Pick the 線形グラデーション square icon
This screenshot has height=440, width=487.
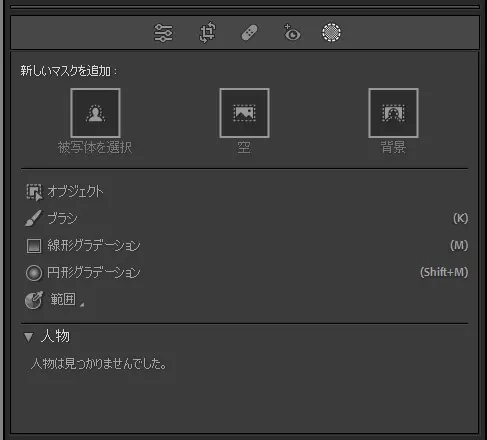click(x=34, y=246)
